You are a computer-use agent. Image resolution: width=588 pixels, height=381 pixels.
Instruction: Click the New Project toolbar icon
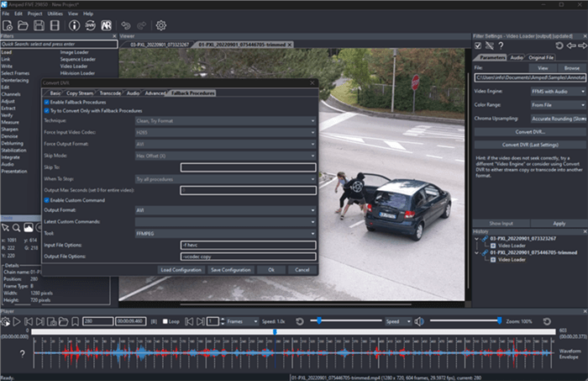click(9, 26)
